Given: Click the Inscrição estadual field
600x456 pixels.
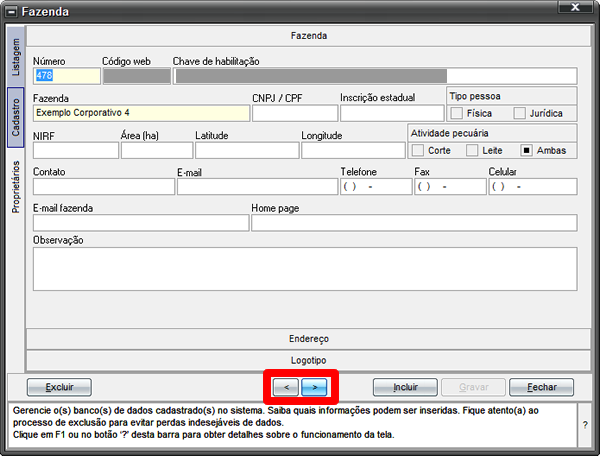Looking at the screenshot, I should point(392,113).
